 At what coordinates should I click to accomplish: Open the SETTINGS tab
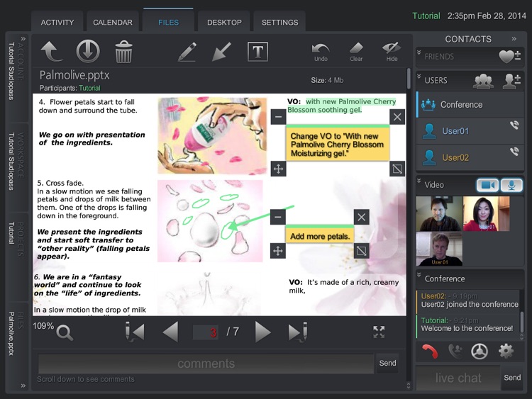pyautogui.click(x=280, y=23)
